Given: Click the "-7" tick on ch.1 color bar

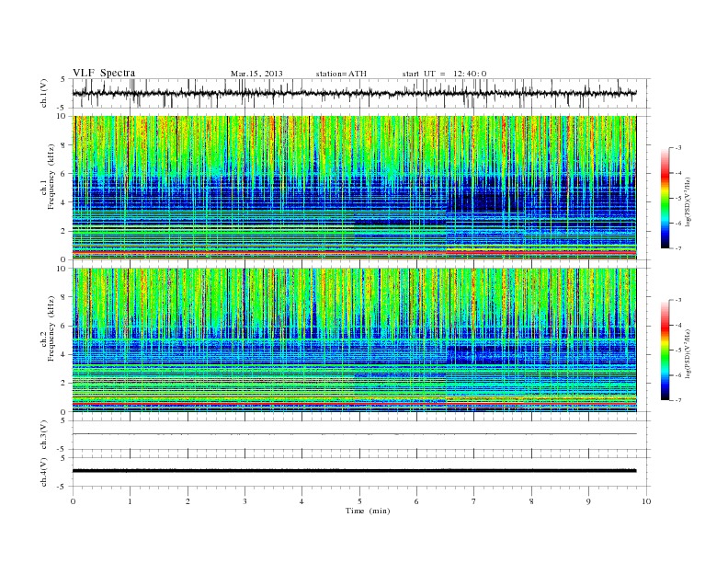Looking at the screenshot, I should [677, 248].
